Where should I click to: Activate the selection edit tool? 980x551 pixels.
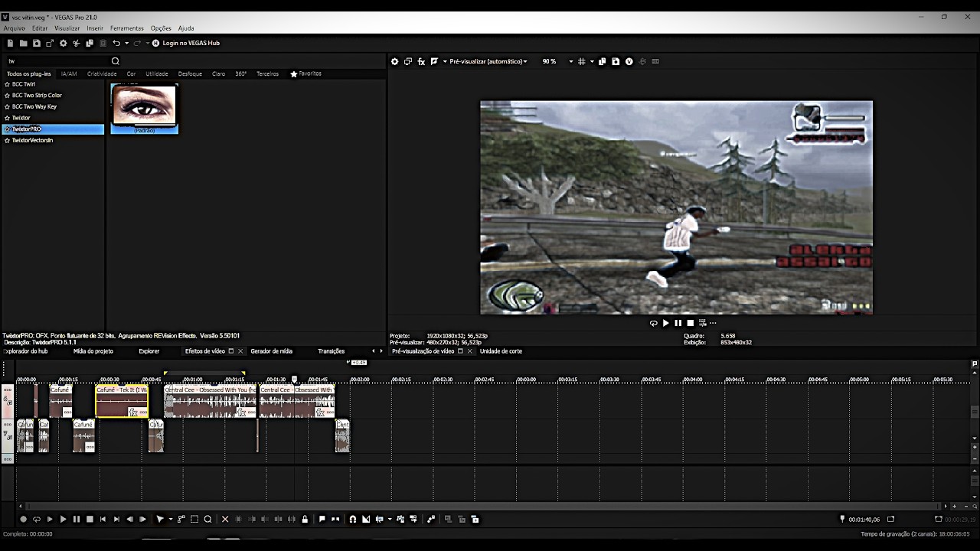[194, 520]
